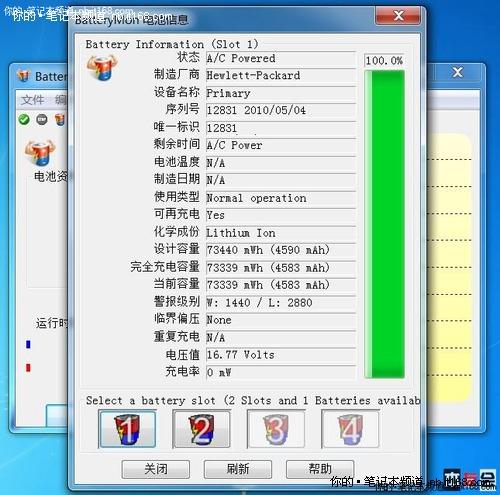Click the 可再充电 Yes value
The image size is (500, 495).
coord(281,215)
